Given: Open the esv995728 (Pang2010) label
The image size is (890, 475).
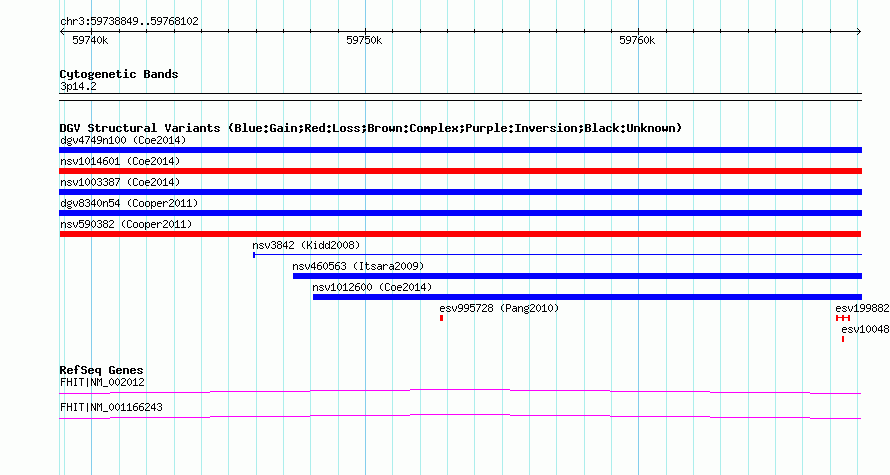Looking at the screenshot, I should [x=499, y=308].
